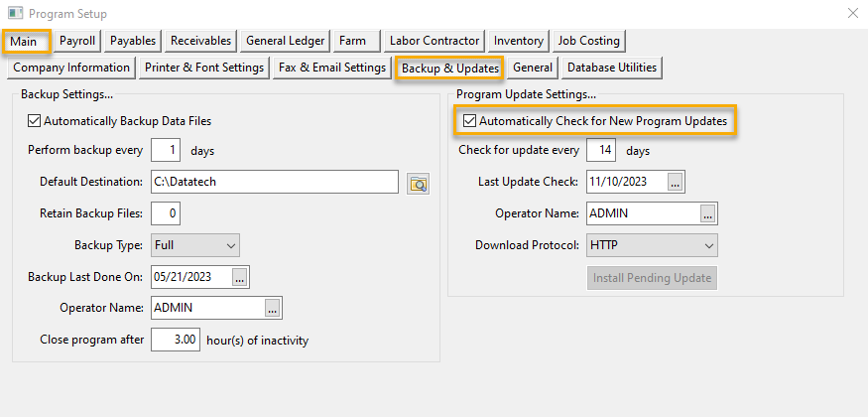The height and width of the screenshot is (417, 868).
Task: Go to Printer & Font Settings tab
Action: 203,68
